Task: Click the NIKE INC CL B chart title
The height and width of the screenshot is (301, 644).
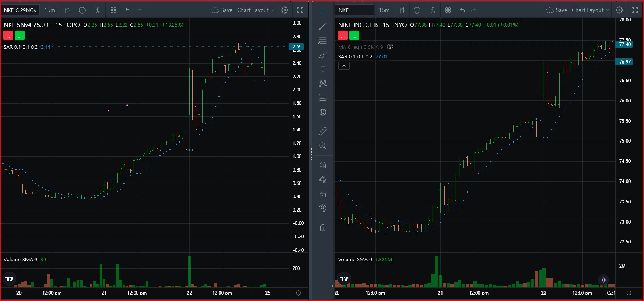Action: coord(358,25)
